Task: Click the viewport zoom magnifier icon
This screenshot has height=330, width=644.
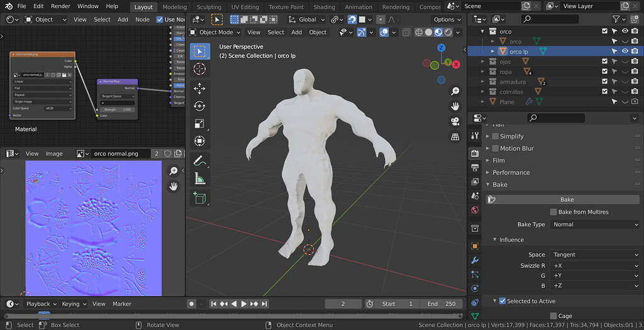Action: pyautogui.click(x=455, y=91)
